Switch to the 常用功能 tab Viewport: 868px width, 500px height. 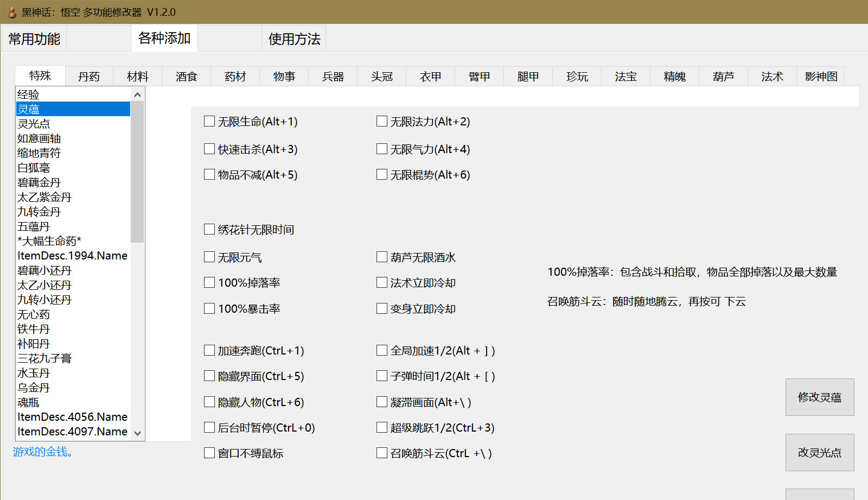[x=34, y=39]
